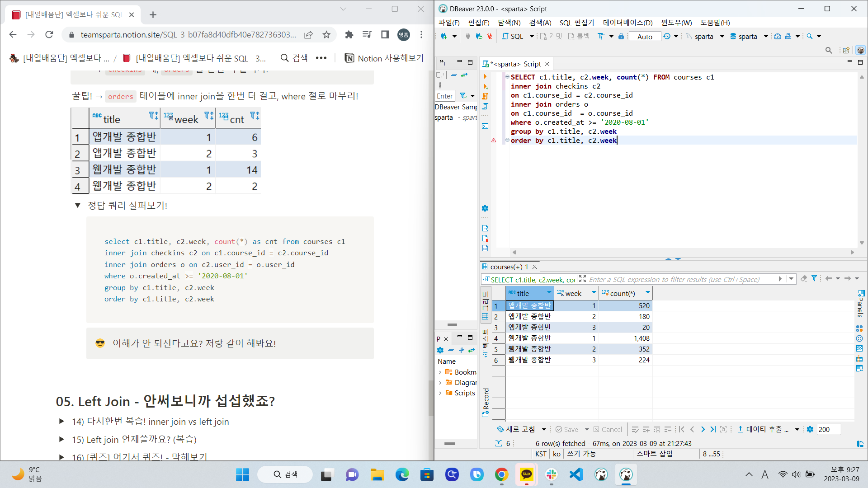868x488 pixels.
Task: Open the dashboard gauge icon
Action: pyautogui.click(x=778, y=36)
